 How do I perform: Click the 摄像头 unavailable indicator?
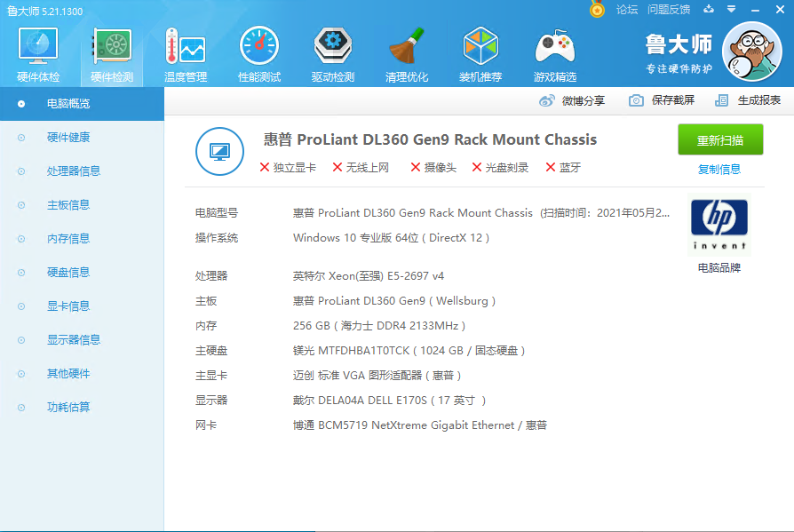[433, 168]
